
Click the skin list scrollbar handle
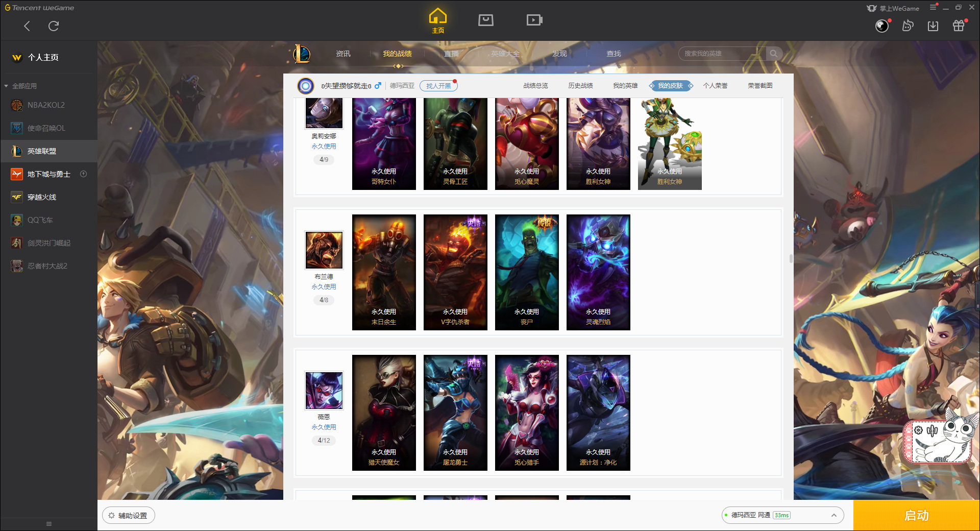pyautogui.click(x=791, y=258)
